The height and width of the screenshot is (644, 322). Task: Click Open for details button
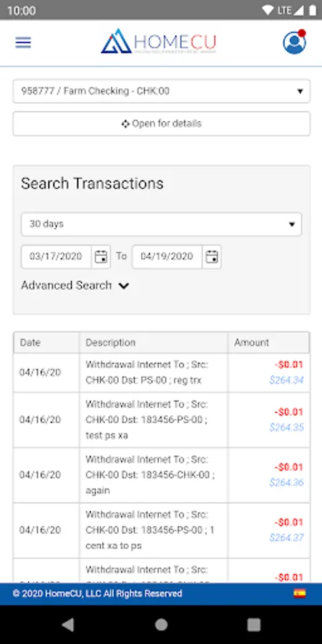tap(162, 124)
